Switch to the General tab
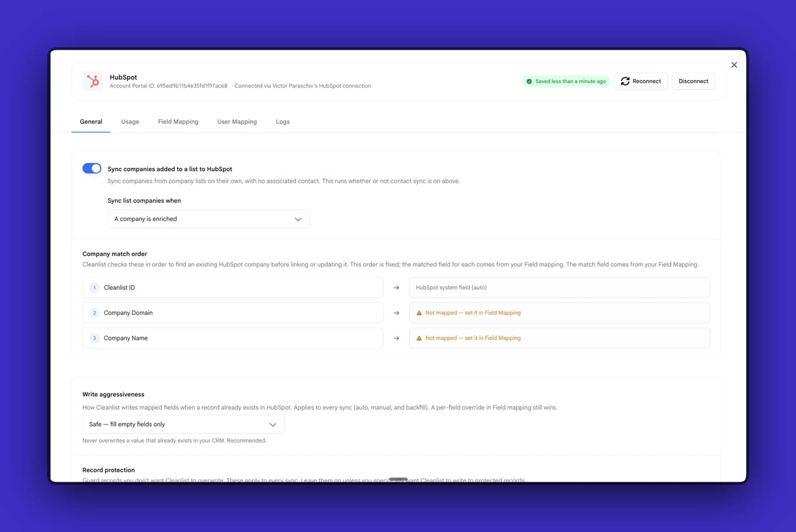The width and height of the screenshot is (796, 532). 91,122
